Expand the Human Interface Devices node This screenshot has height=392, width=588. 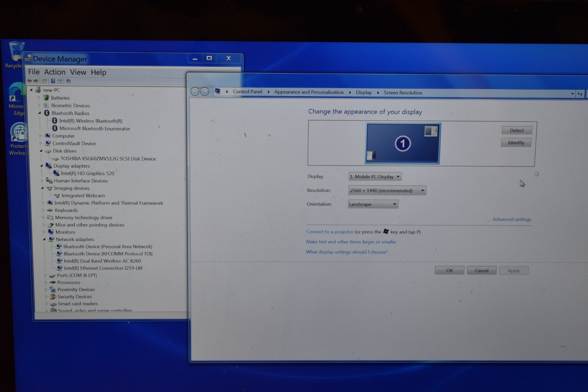click(42, 181)
